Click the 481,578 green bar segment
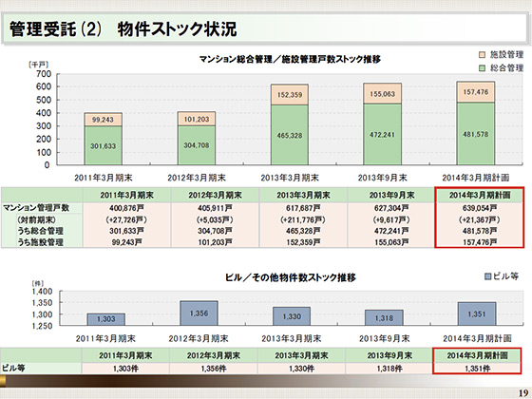This screenshot has height=399, width=532. coord(476,134)
